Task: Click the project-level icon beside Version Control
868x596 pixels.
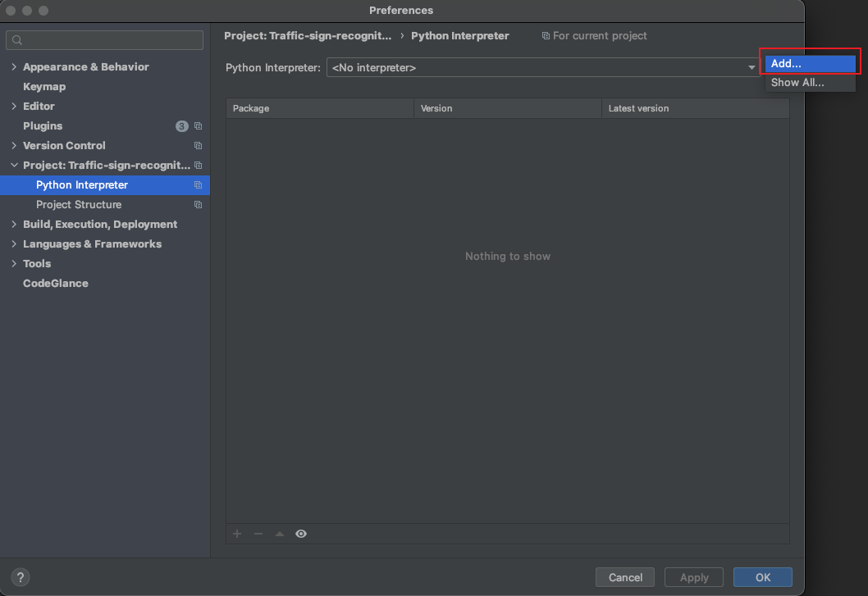Action: [x=198, y=146]
